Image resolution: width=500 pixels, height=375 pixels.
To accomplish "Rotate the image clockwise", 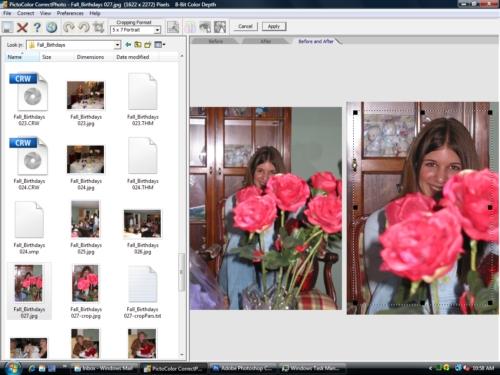I will [69, 27].
